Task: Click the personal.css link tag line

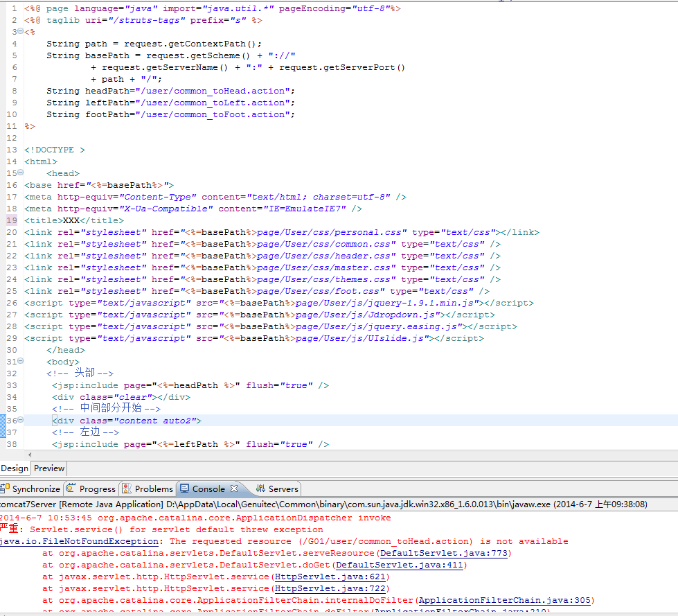Action: coord(282,232)
